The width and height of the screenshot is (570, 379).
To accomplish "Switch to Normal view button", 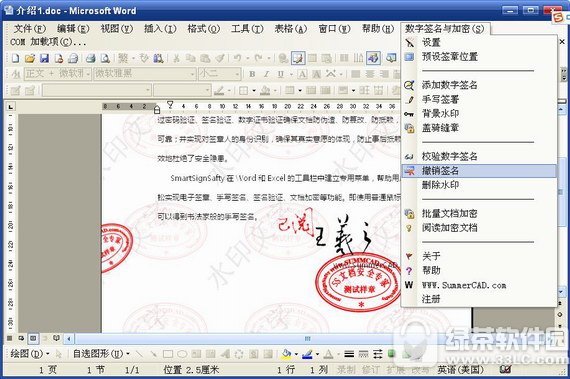I will pos(10,338).
